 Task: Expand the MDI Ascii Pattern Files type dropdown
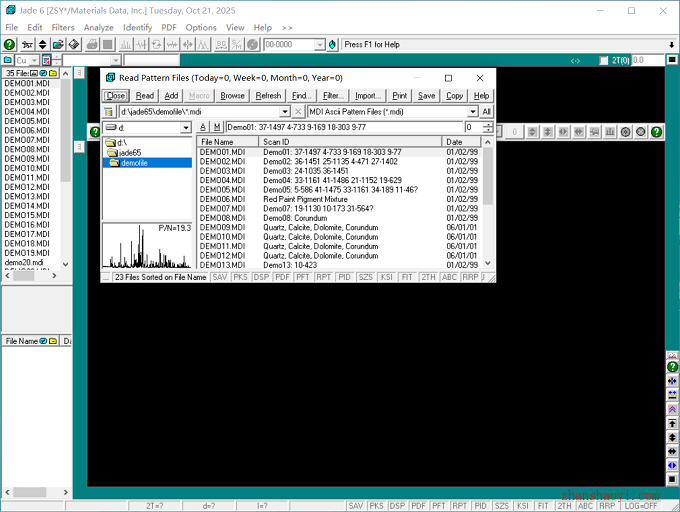point(473,112)
